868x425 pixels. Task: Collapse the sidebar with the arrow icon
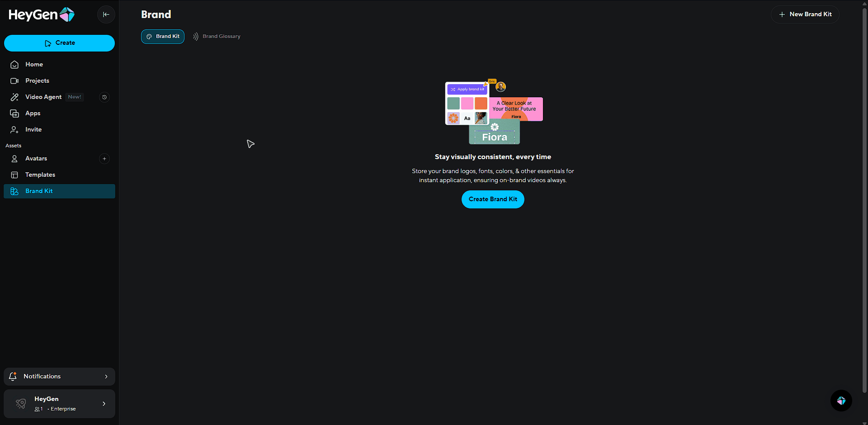click(106, 14)
